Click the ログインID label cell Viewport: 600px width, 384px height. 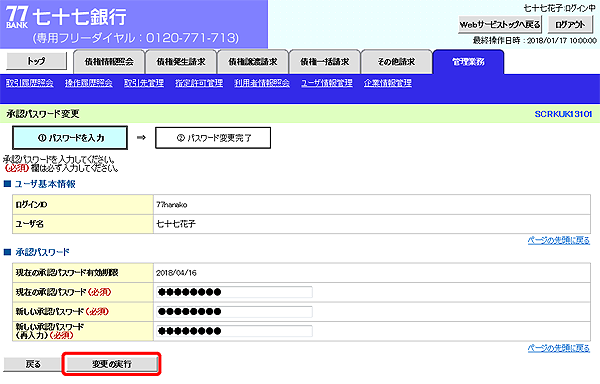pyautogui.click(x=83, y=205)
